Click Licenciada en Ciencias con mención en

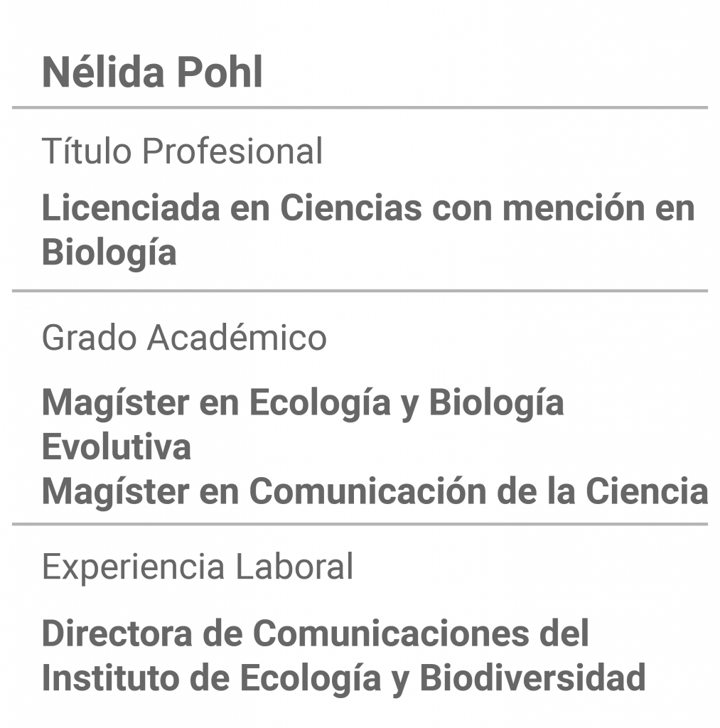(368, 208)
